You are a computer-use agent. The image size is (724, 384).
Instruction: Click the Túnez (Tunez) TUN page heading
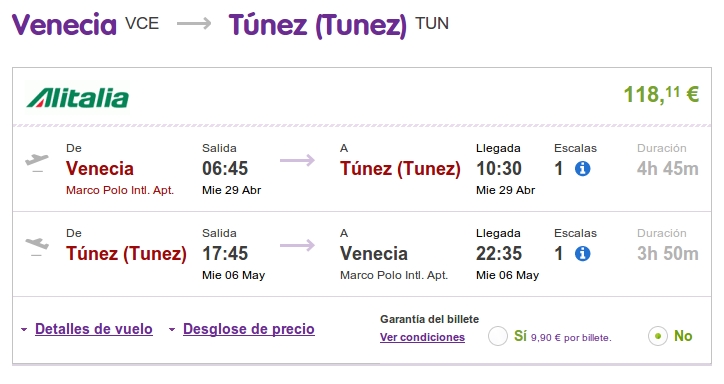[x=338, y=24]
